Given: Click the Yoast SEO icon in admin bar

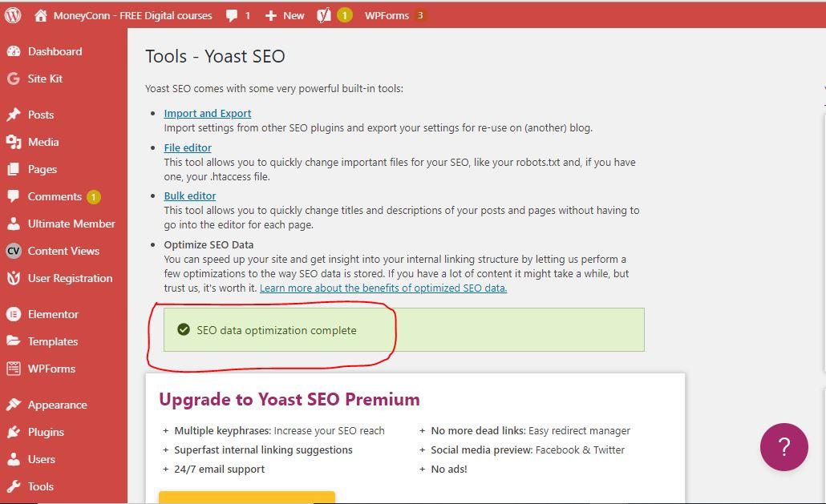Looking at the screenshot, I should (323, 14).
